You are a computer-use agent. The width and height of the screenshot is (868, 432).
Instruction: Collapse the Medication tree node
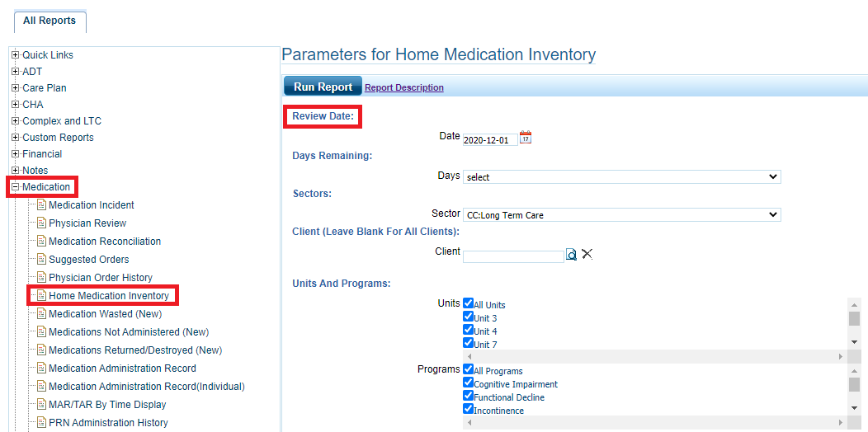(15, 187)
